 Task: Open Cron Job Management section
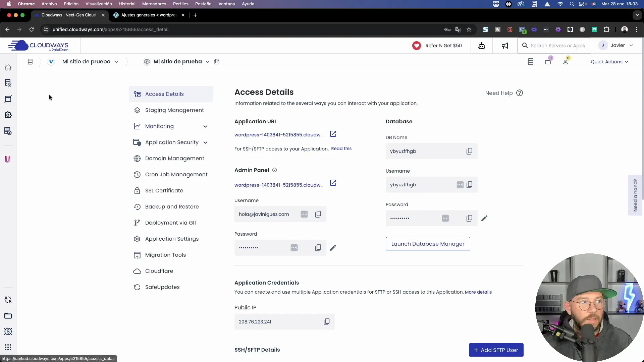coord(171,175)
